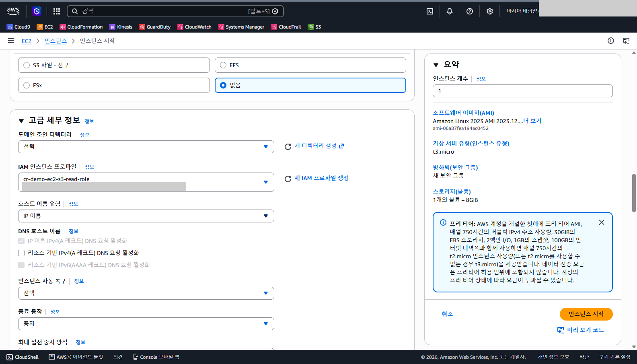The image size is (637, 364).
Task: Refresh the IAM instance profile list
Action: 288,179
